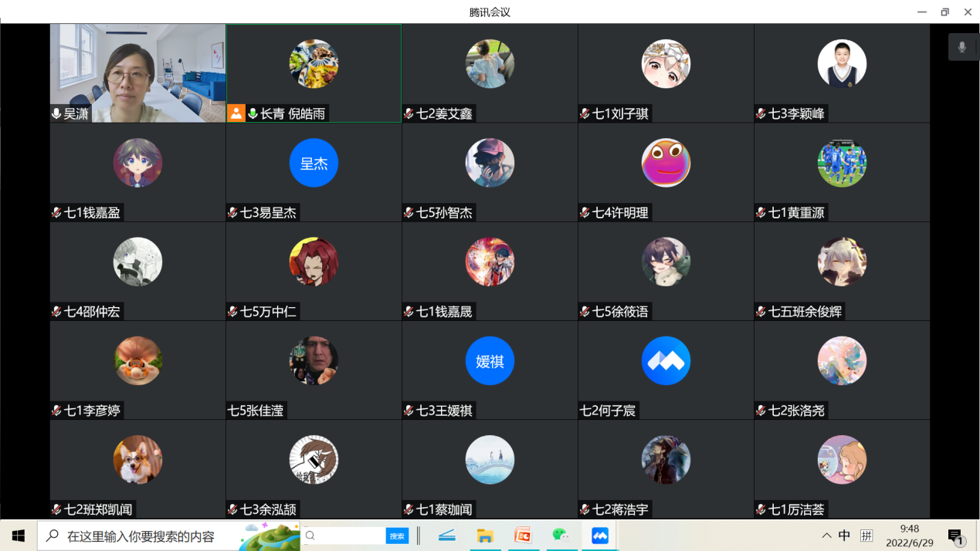Viewport: 980px width, 551px height.
Task: Click 七2何子宸's Tencent Meeting logo avatar
Action: click(x=666, y=360)
